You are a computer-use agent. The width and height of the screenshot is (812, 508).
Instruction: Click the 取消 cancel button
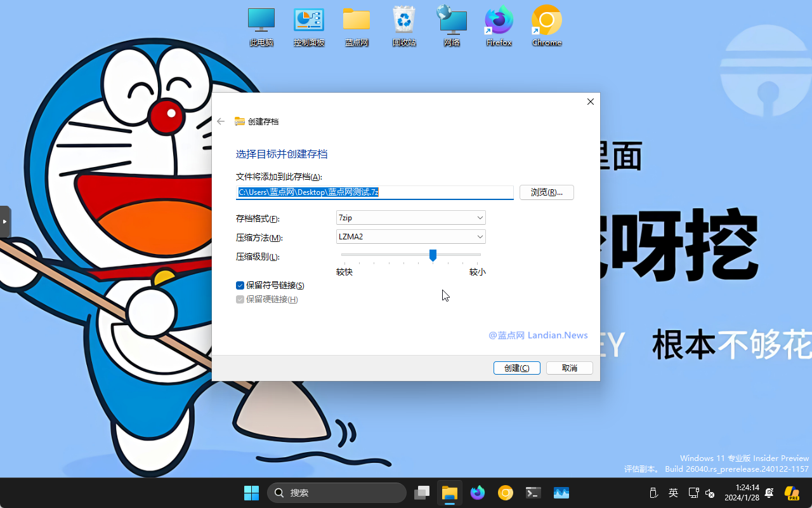570,368
